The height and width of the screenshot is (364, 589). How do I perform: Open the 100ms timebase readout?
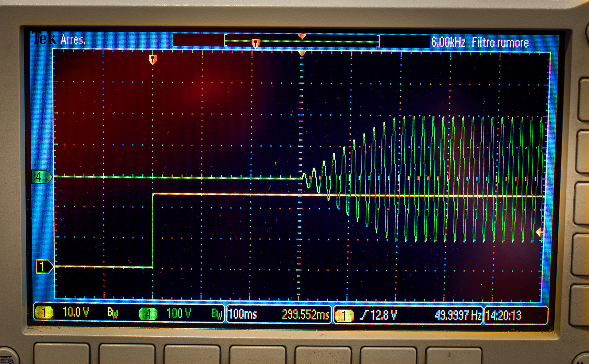pos(243,314)
